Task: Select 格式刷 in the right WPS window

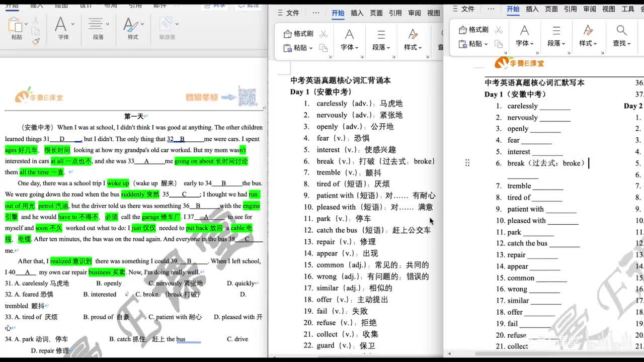Action: [473, 30]
